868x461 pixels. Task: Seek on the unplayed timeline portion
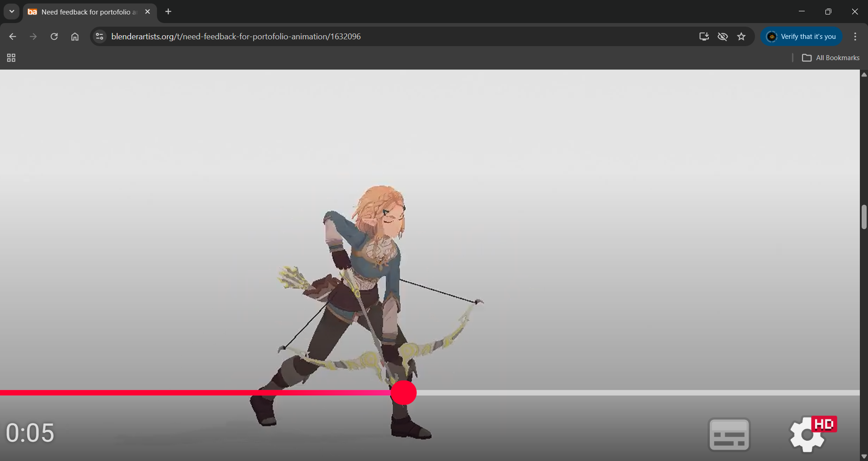(638, 393)
